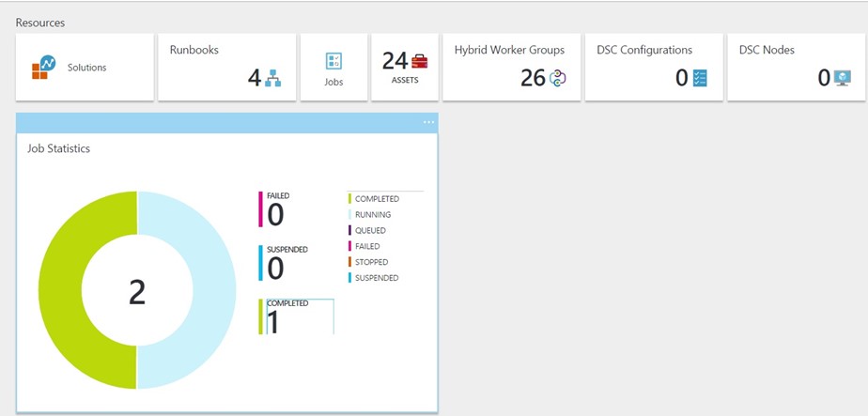Screen dimensions: 868x416
Task: Click the FAILED legend entry
Action: pos(364,246)
